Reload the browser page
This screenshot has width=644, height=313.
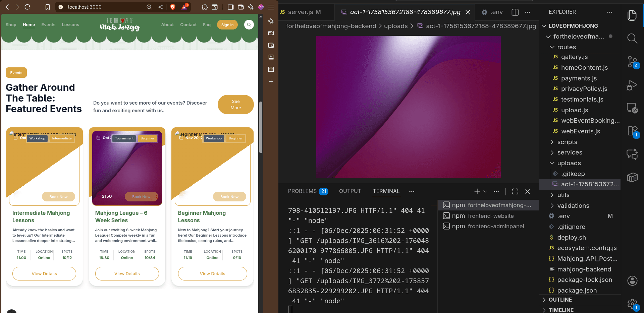coord(28,7)
